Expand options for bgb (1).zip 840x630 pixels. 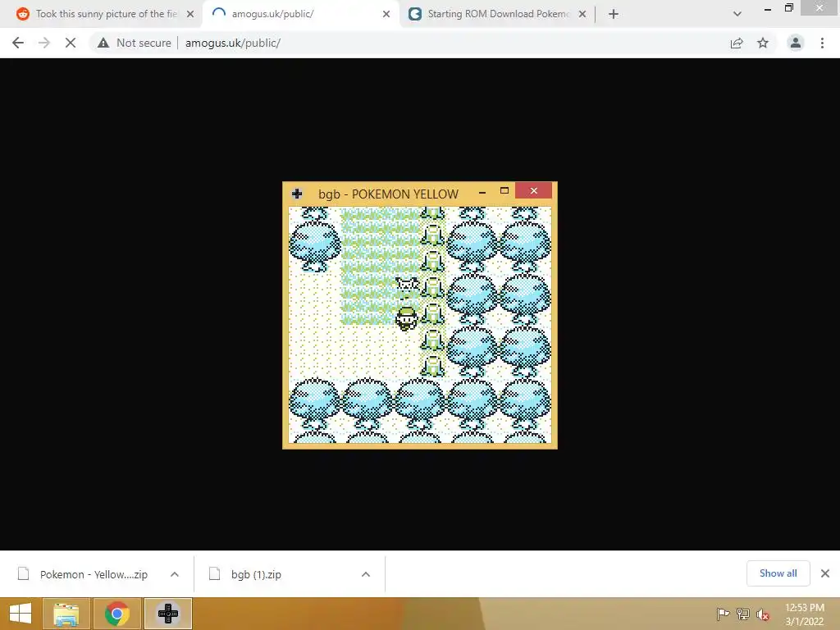point(366,574)
